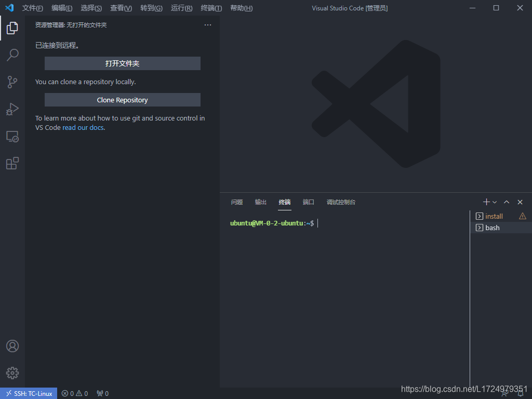Open the 转到(G) menu
This screenshot has width=532, height=399.
coord(151,8)
